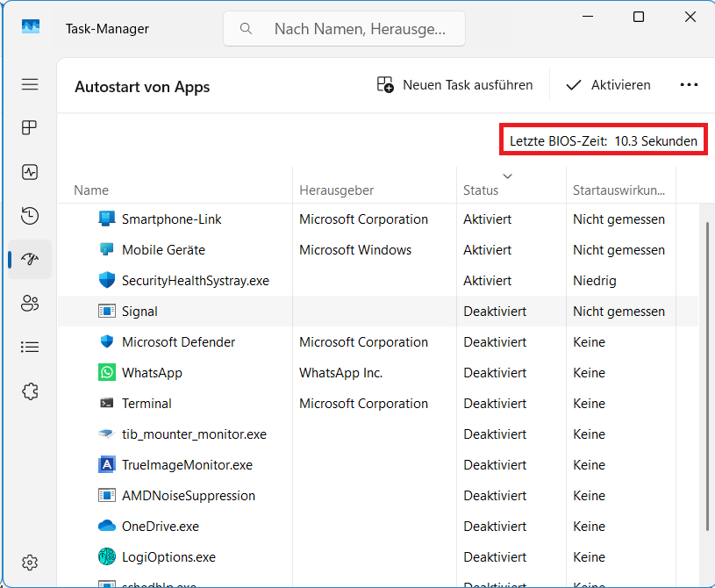This screenshot has width=715, height=588.
Task: Click the Autostart von Apps heading
Action: tap(142, 87)
